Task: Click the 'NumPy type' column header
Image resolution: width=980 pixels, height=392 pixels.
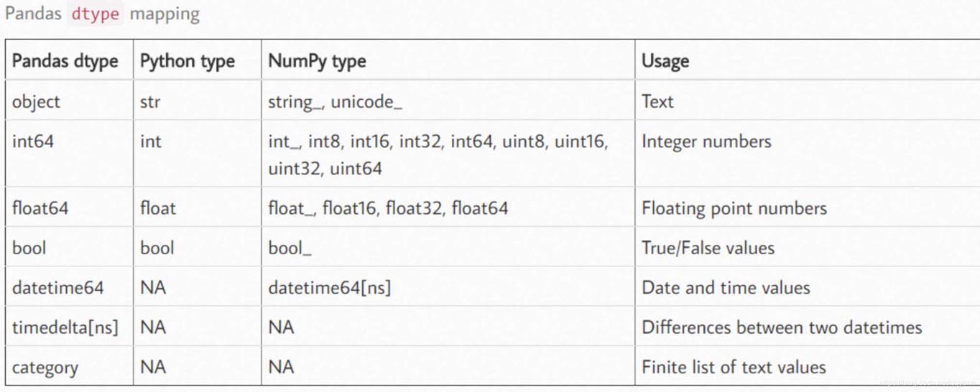Action: [x=317, y=61]
